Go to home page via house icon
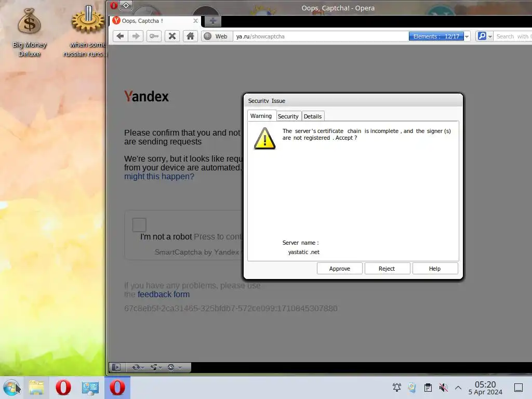 pos(190,36)
